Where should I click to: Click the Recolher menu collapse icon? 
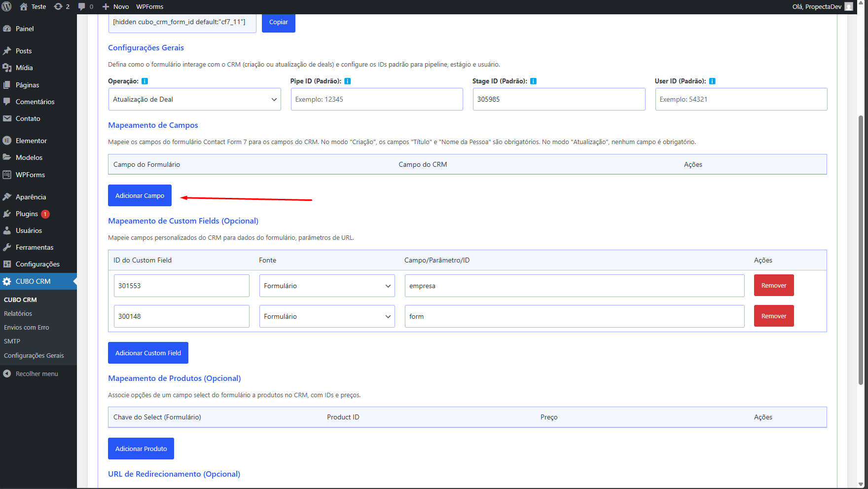7,374
